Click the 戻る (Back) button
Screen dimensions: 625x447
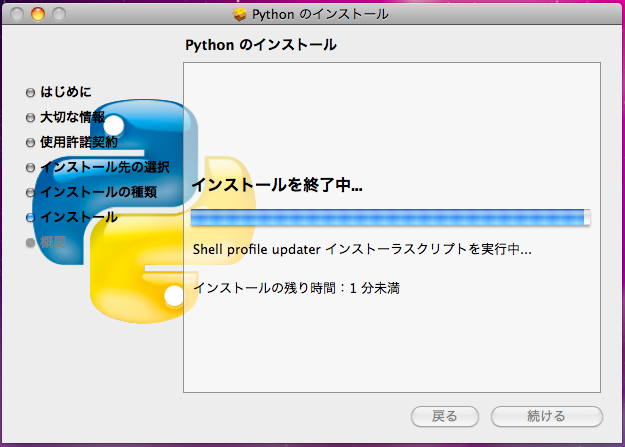pos(444,416)
